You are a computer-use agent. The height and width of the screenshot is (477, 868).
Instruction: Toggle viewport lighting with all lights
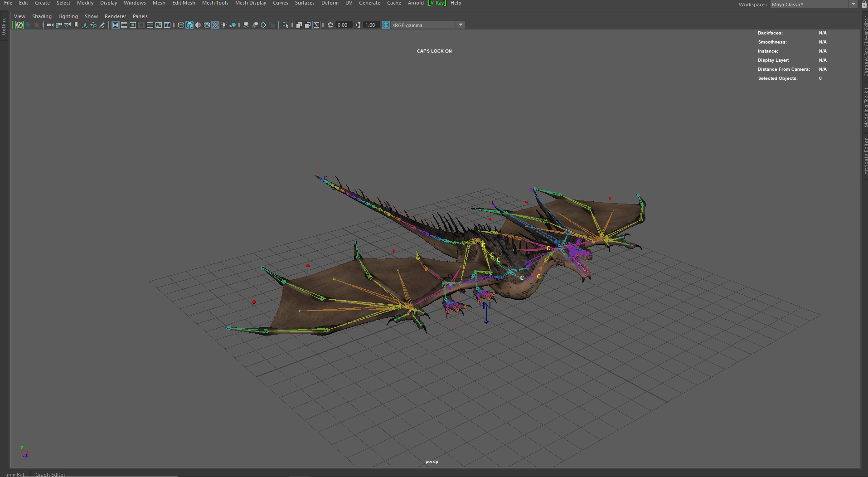tap(224, 25)
